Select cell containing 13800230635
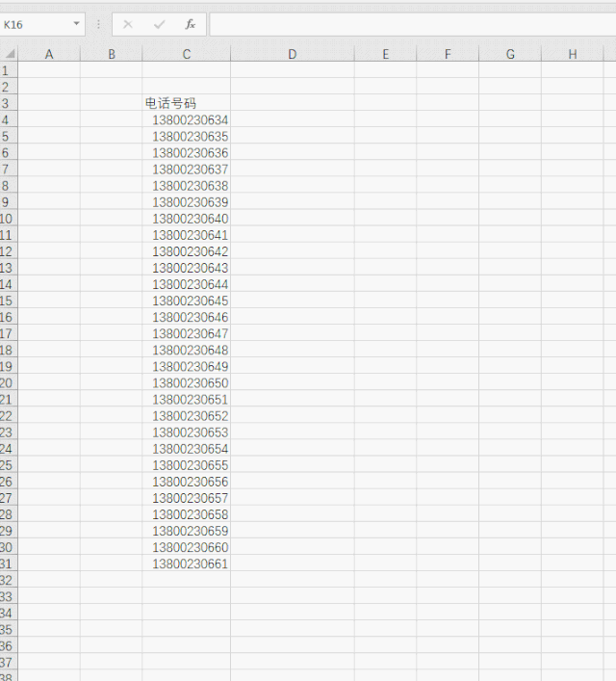Screen dimensions: 616x681 coord(186,136)
